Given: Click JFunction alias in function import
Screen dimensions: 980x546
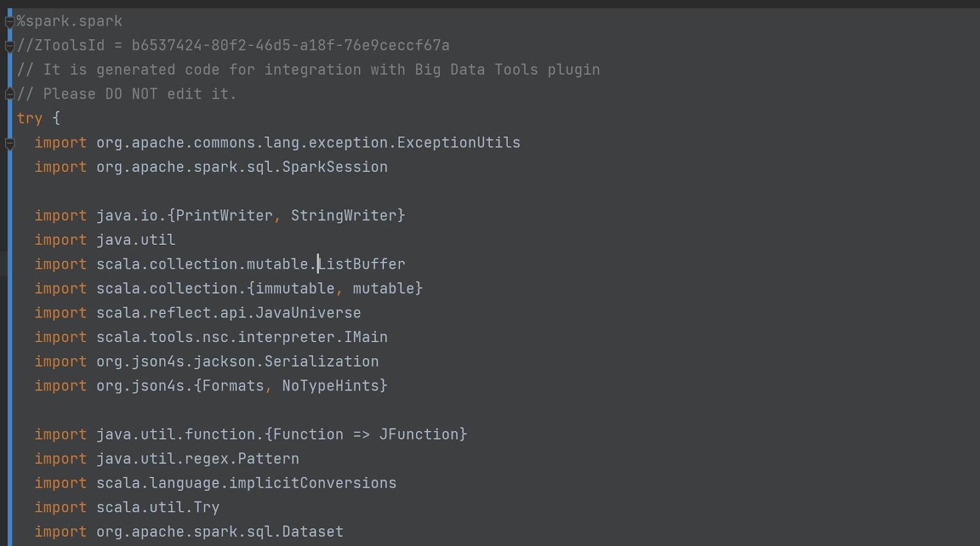Looking at the screenshot, I should [x=419, y=435].
